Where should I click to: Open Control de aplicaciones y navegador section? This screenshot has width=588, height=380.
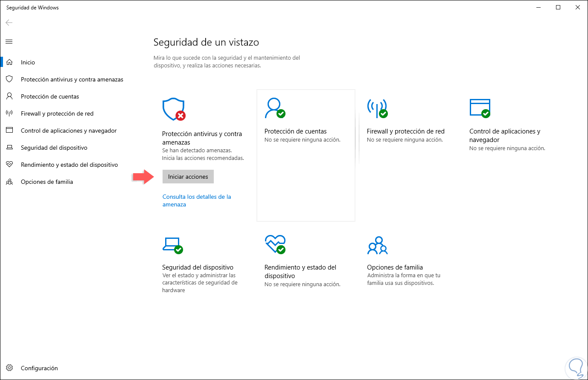[69, 131]
